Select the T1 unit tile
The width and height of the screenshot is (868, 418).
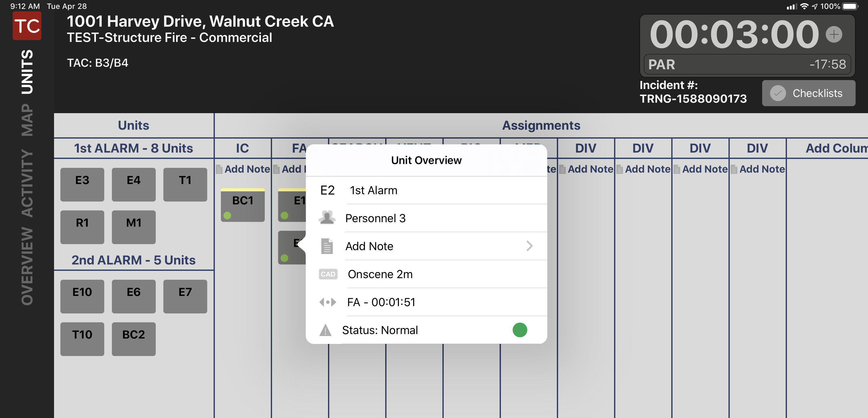[185, 184]
